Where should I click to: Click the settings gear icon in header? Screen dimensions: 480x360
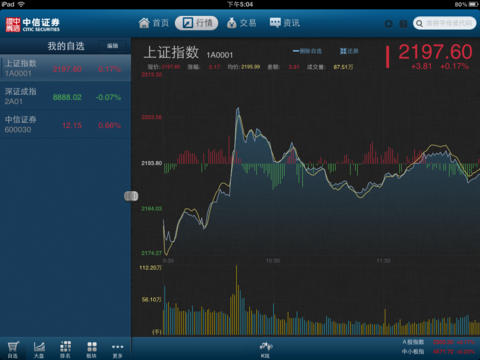[388, 24]
